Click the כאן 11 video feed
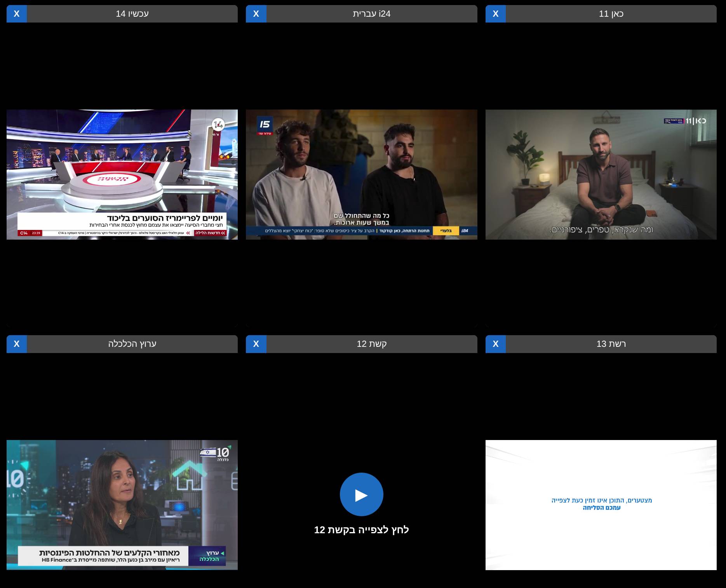Viewport: 726px width, 588px height. 601,174
